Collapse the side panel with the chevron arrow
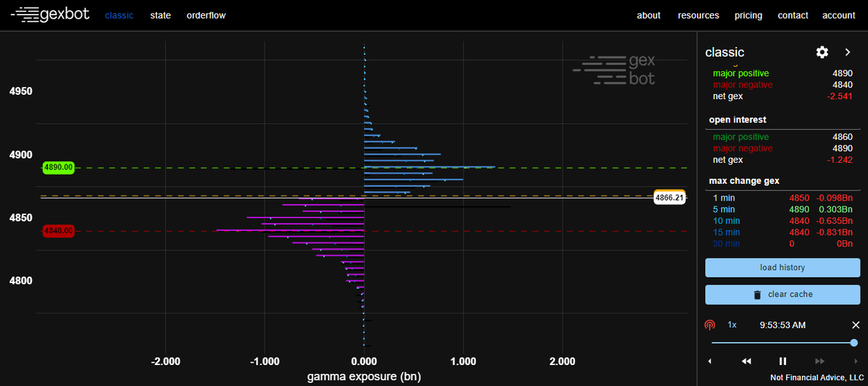 coord(848,52)
